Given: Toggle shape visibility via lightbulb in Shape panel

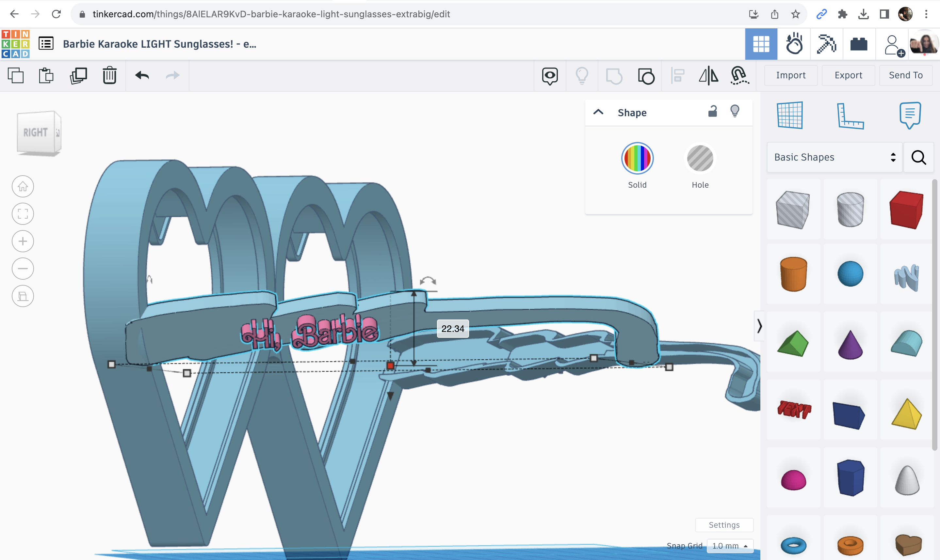Looking at the screenshot, I should click(x=734, y=112).
